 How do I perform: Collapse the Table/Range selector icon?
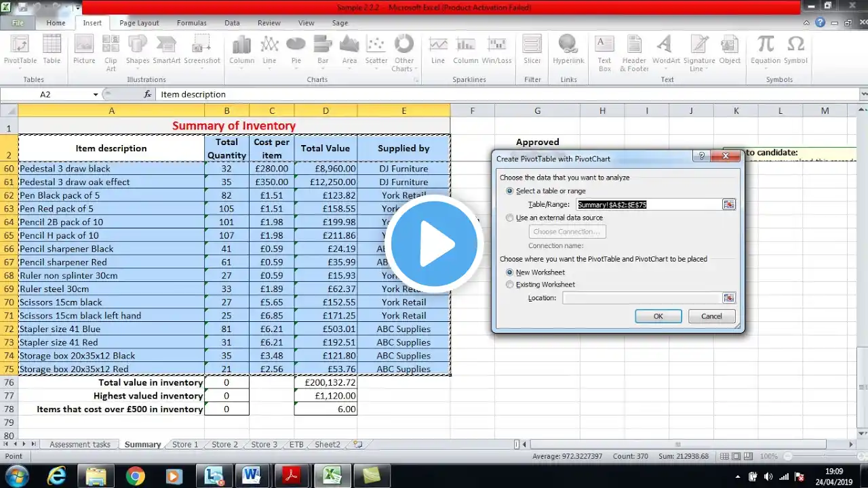(729, 204)
